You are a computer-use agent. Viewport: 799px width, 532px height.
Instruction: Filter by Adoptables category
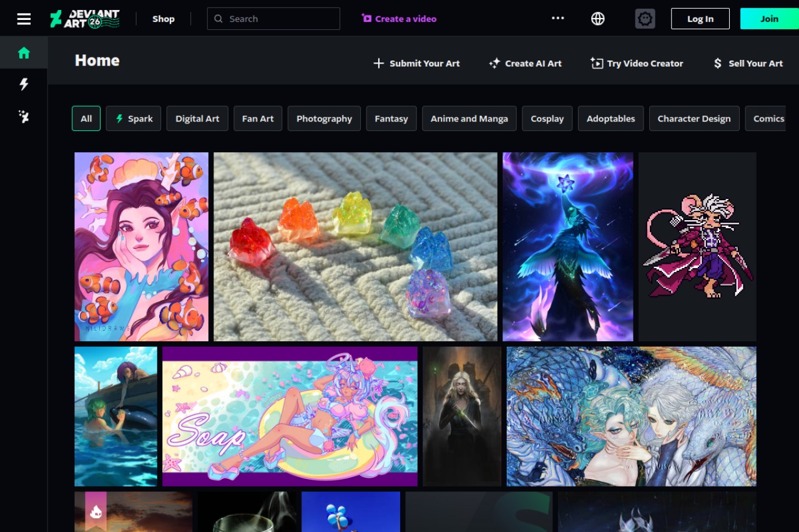tap(610, 118)
